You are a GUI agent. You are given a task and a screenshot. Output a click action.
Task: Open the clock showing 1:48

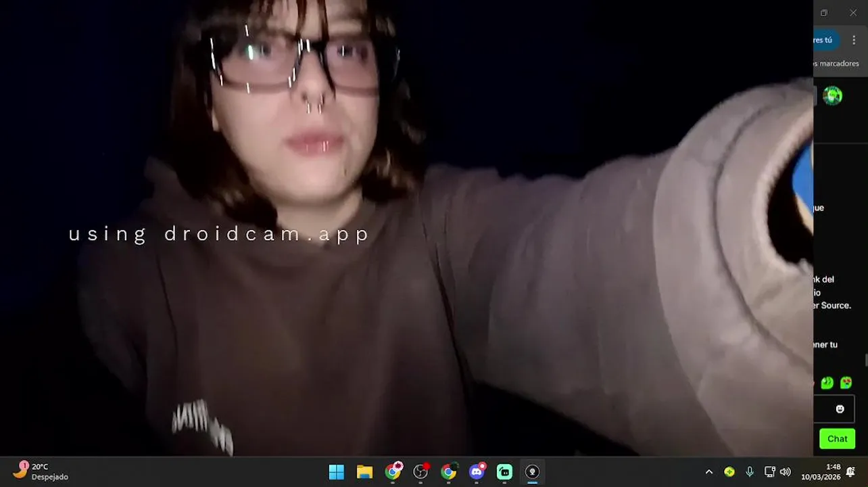point(821,471)
